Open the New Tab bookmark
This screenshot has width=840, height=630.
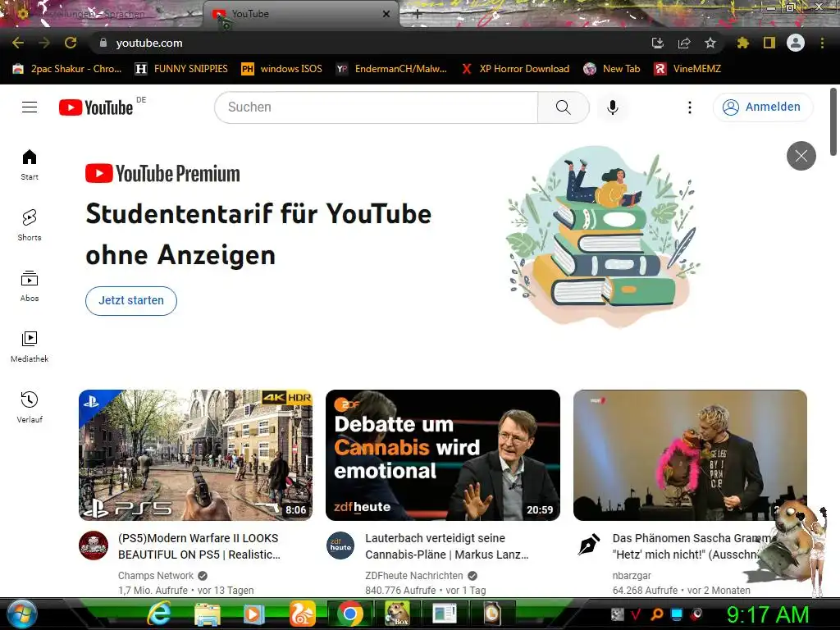coord(612,69)
